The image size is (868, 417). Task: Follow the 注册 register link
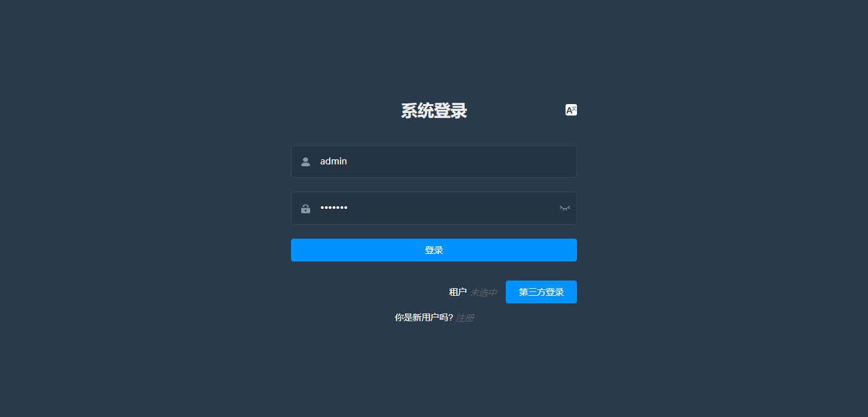pos(465,318)
